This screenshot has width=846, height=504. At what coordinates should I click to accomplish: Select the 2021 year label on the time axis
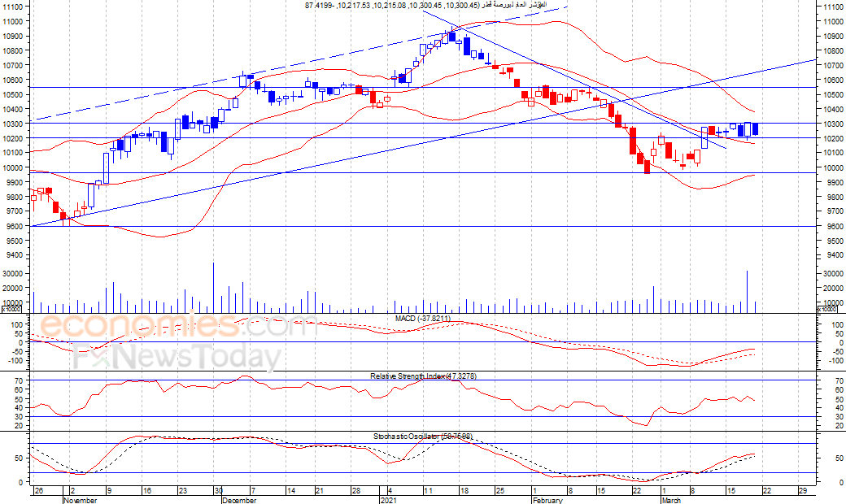click(389, 500)
